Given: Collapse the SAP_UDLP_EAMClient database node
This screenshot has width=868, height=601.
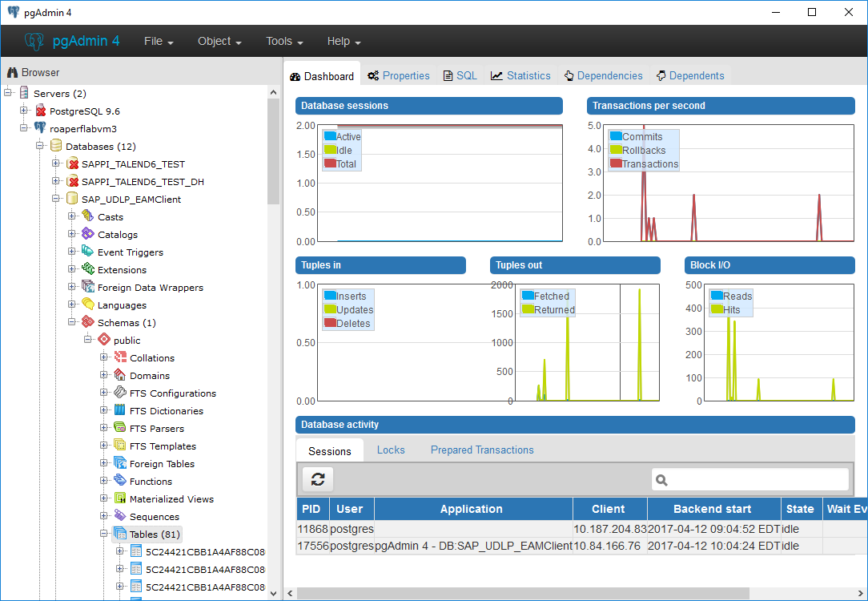Looking at the screenshot, I should [x=56, y=198].
